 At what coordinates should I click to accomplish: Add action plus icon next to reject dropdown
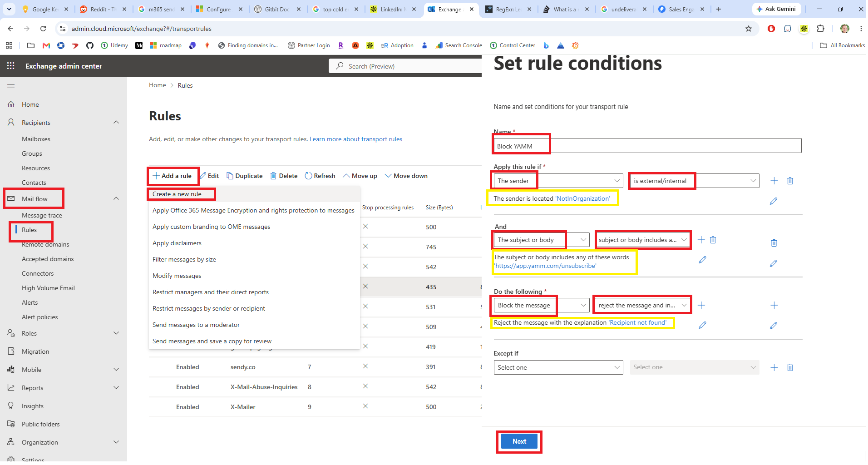coord(701,305)
